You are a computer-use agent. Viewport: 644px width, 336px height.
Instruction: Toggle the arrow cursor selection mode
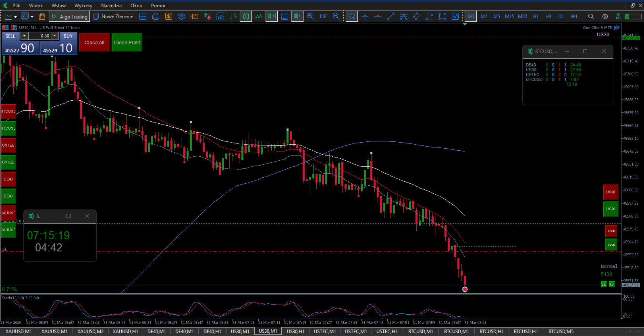[352, 17]
